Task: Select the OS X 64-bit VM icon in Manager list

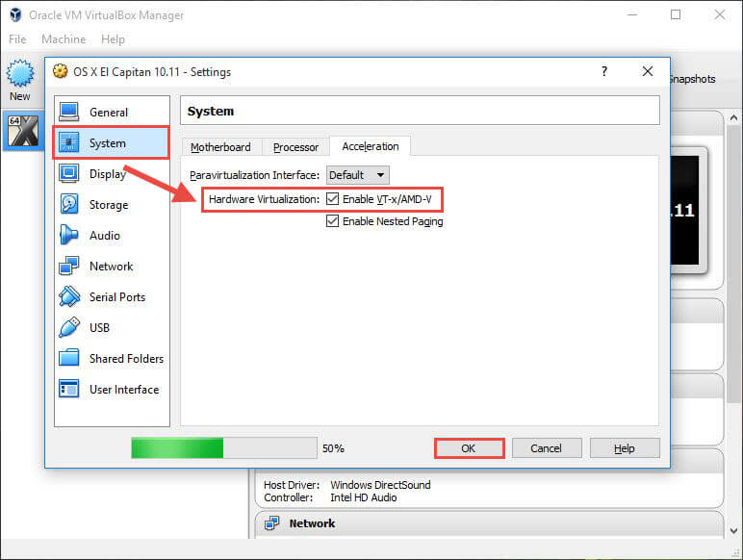Action: coord(23,131)
